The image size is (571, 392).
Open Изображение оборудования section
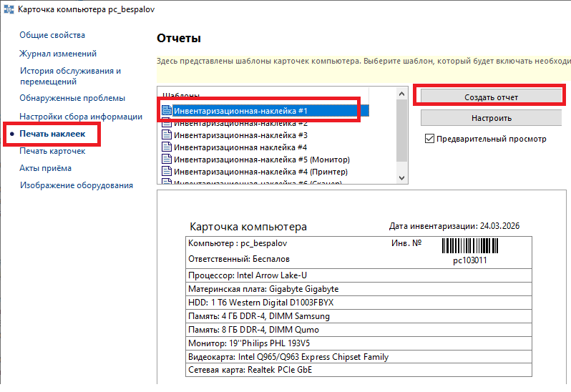click(76, 185)
